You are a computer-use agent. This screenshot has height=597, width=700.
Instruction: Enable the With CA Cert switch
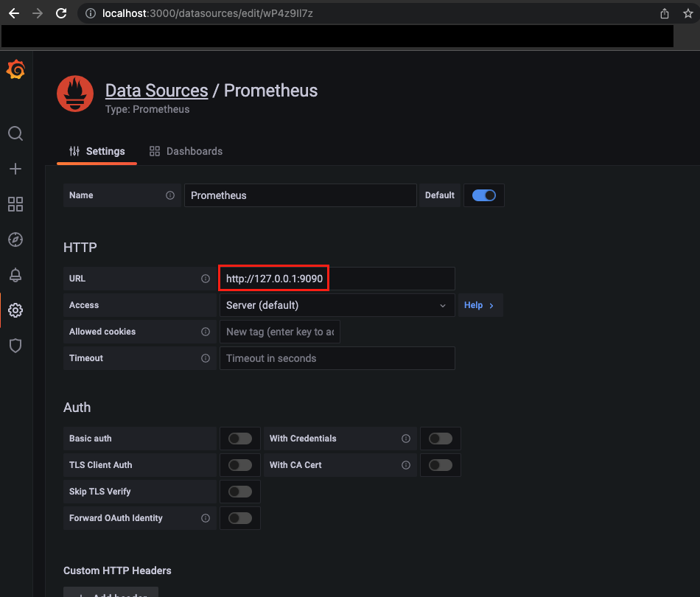pos(441,465)
